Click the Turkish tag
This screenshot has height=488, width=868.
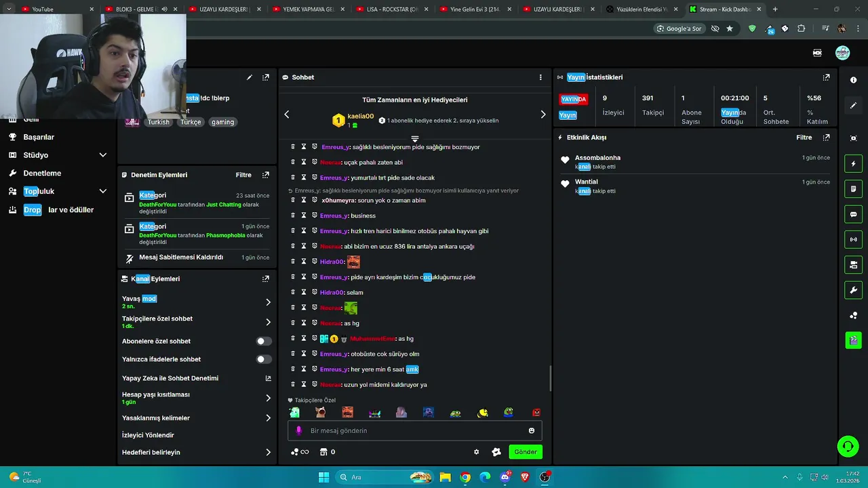click(159, 122)
